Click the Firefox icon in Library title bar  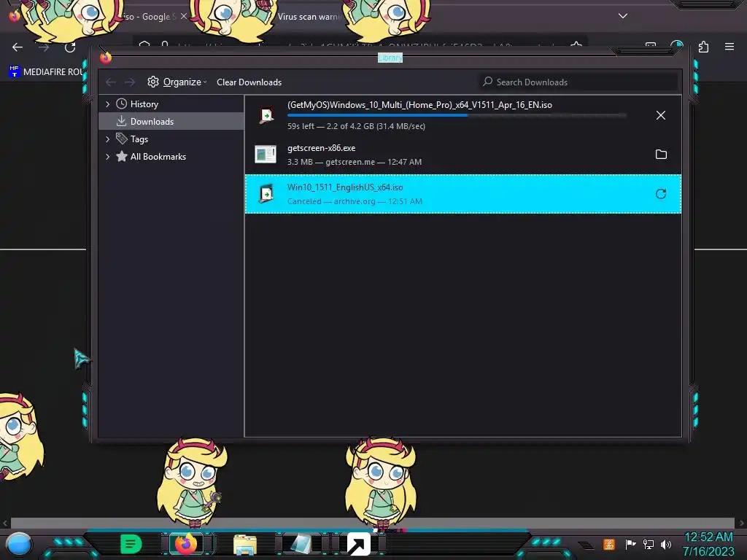tap(106, 58)
